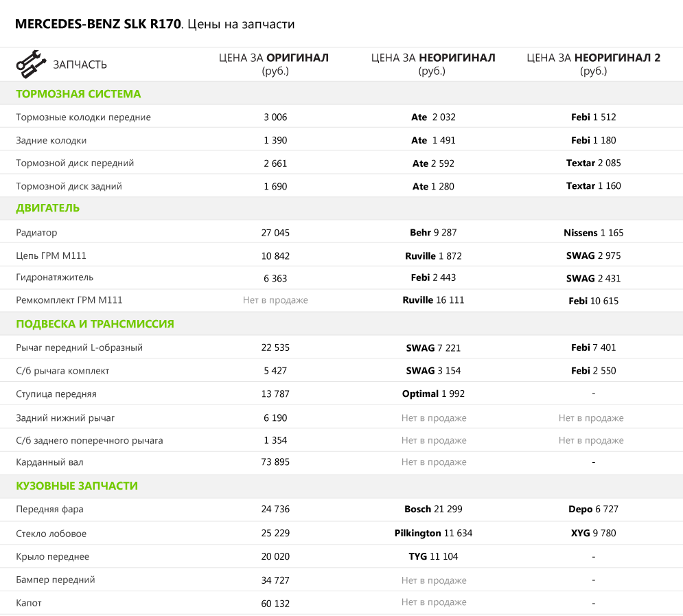
Task: Select the ЗАПЧАСТЬ column header
Action: click(80, 65)
